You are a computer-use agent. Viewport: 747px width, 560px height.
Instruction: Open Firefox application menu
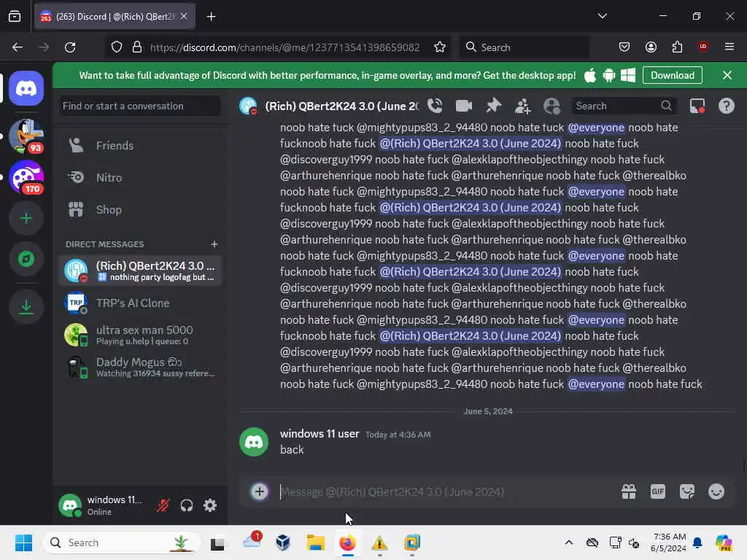[x=729, y=47]
